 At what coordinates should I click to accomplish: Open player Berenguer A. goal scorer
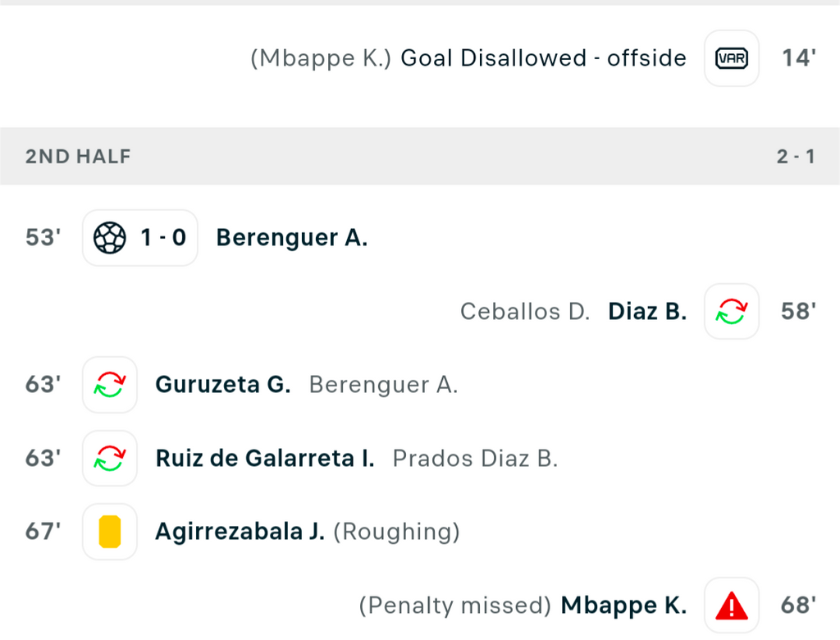coord(291,239)
